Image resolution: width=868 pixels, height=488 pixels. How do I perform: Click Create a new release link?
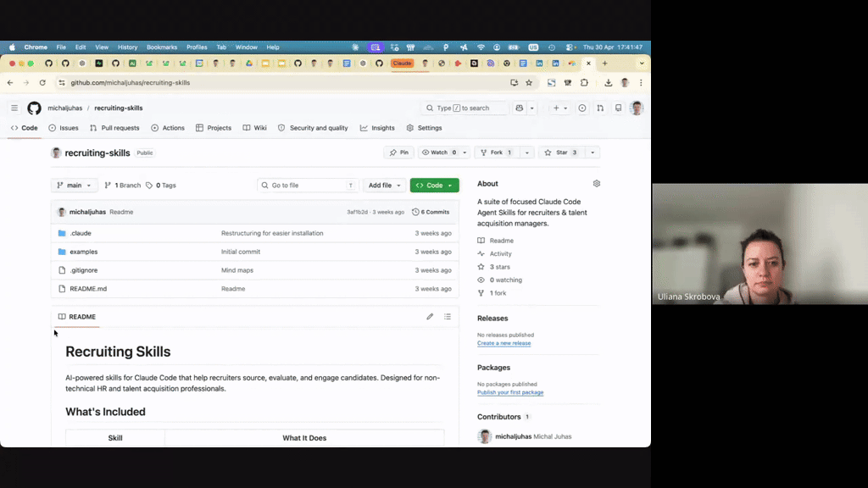(504, 343)
